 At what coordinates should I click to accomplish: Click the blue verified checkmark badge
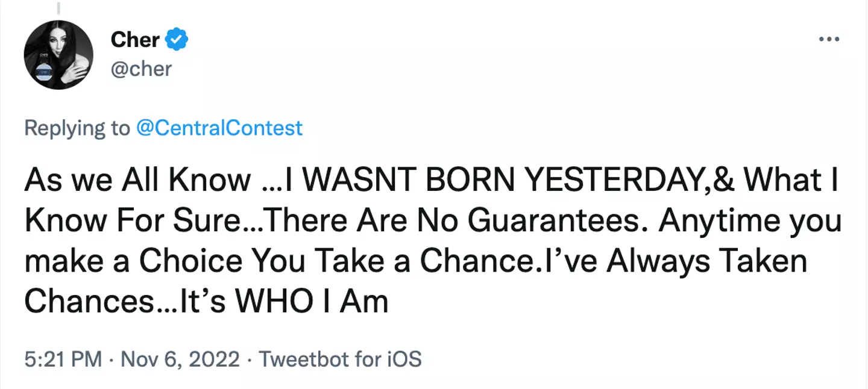coord(177,40)
